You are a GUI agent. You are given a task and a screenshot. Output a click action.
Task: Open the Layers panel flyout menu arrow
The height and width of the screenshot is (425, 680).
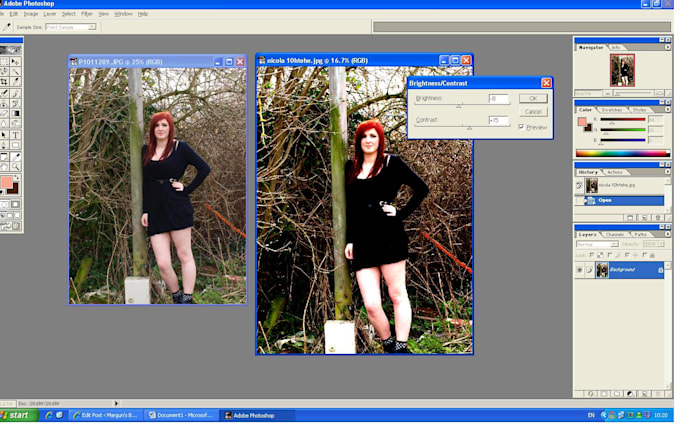tap(668, 234)
